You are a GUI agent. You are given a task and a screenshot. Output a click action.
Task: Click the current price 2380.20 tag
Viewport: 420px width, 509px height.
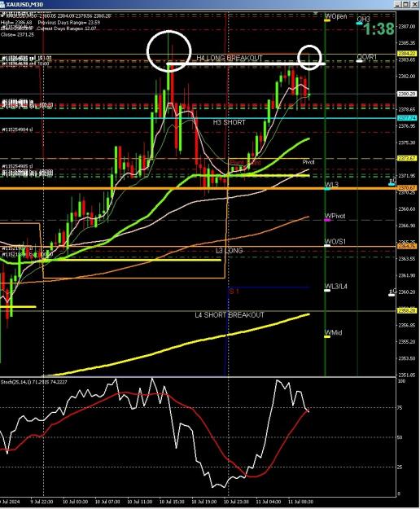(407, 94)
